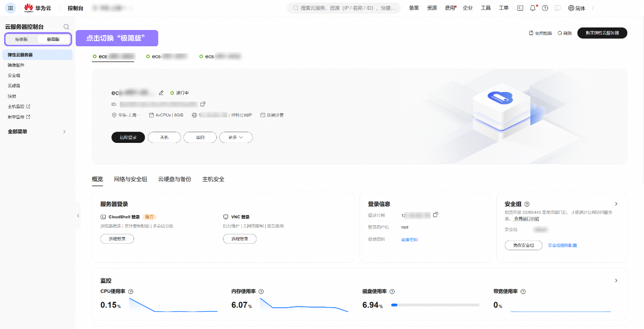Switch to 极简版 console version
Image resolution: width=644 pixels, height=329 pixels.
click(53, 39)
